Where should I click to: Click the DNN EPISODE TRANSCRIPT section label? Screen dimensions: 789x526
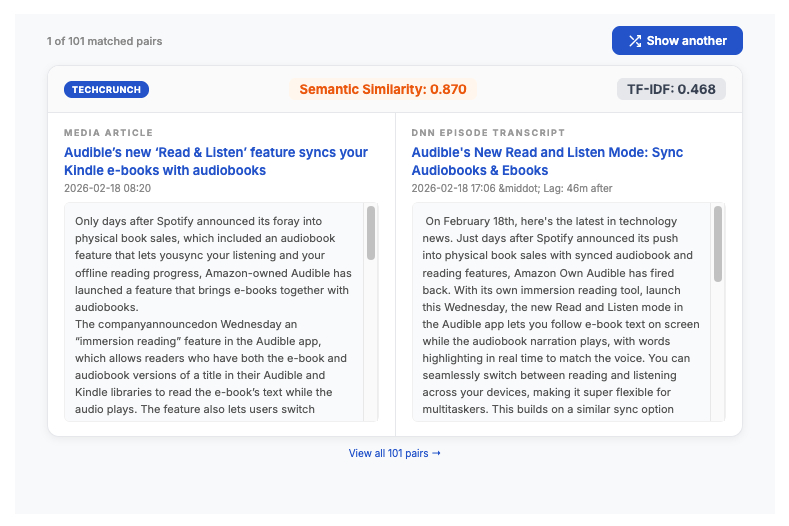pos(488,132)
